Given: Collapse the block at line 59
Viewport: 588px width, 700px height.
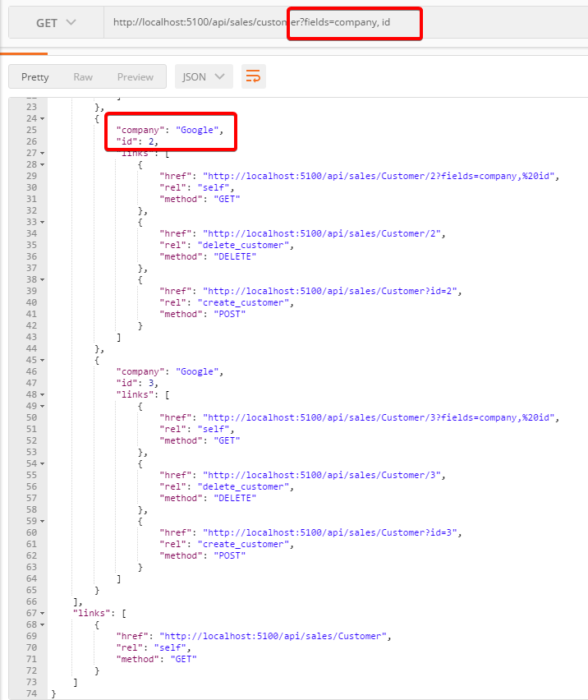Looking at the screenshot, I should pyautogui.click(x=43, y=522).
